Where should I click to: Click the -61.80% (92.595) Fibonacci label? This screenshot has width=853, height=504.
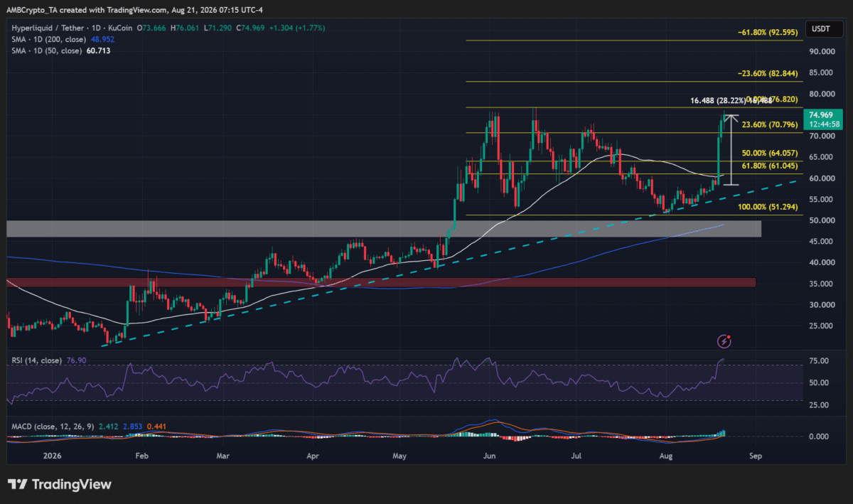tap(769, 31)
